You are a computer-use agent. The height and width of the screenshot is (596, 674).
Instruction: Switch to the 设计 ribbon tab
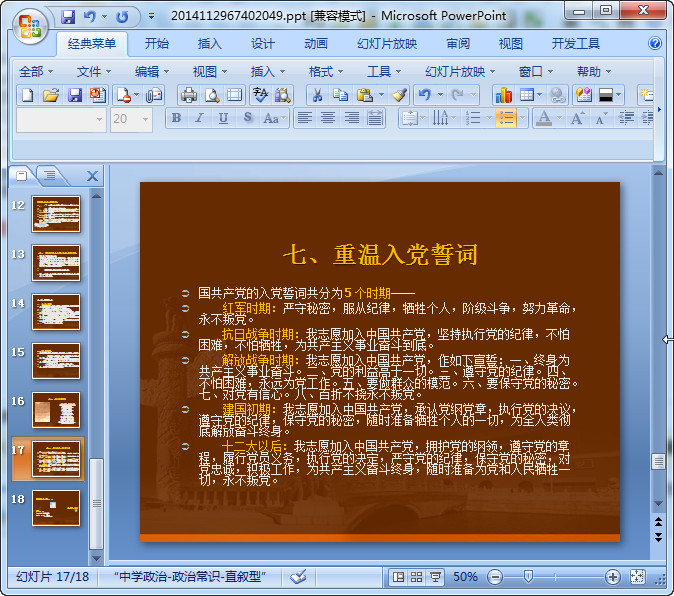pos(263,43)
